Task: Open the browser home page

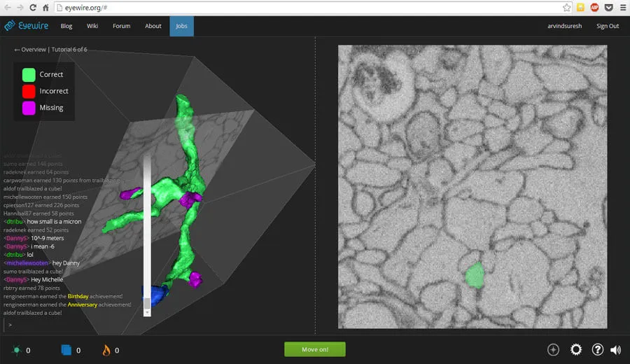Action: [45, 7]
